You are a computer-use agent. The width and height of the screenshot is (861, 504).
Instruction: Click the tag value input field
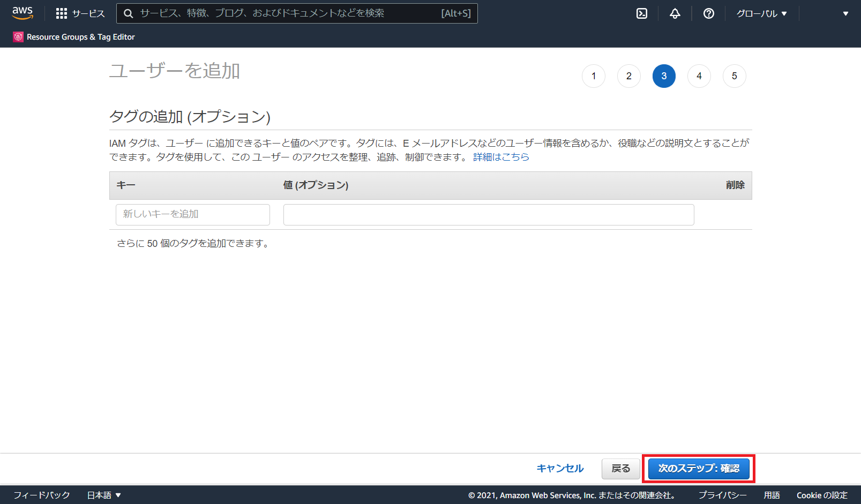point(488,214)
